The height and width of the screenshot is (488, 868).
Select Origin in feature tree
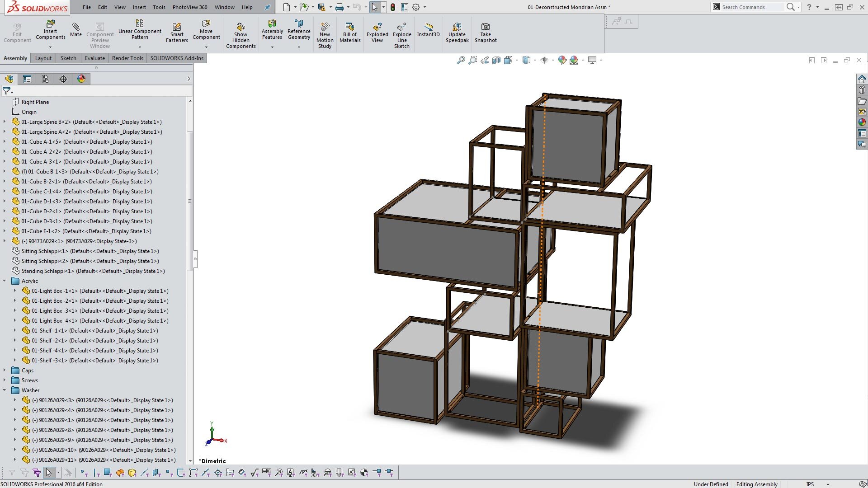[29, 112]
